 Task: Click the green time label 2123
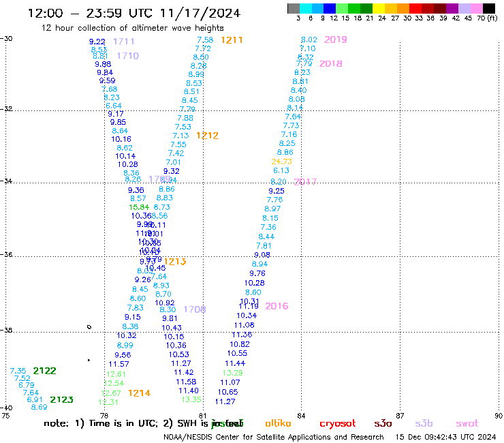point(62,400)
